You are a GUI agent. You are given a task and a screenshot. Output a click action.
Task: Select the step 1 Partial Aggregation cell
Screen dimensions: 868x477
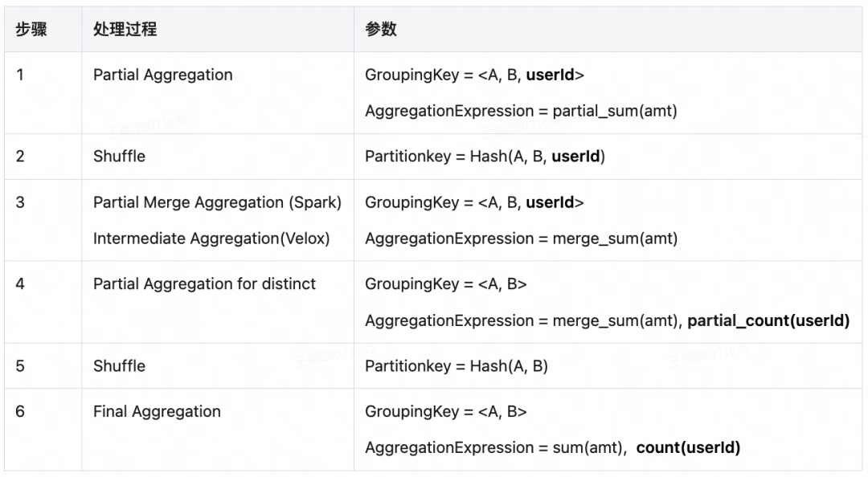point(163,75)
